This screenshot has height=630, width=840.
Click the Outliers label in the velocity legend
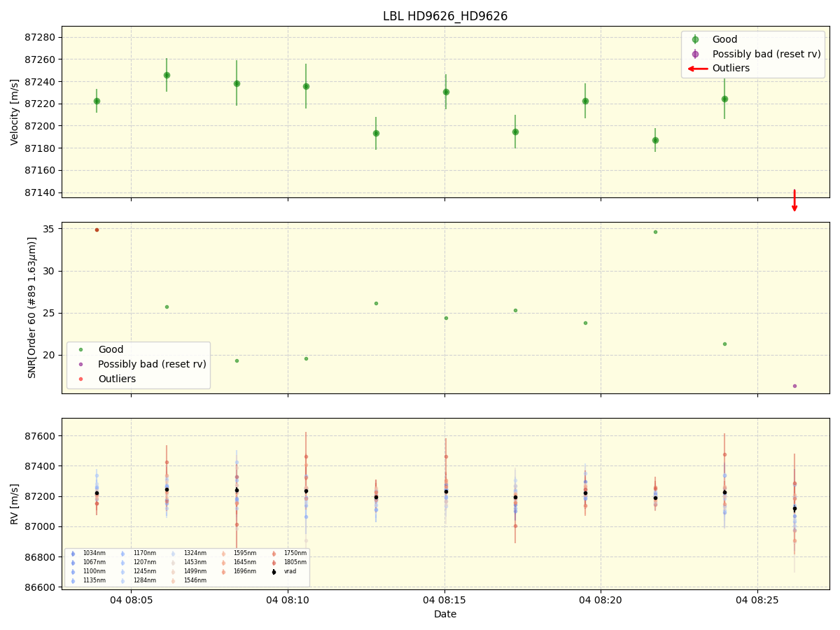(731, 69)
